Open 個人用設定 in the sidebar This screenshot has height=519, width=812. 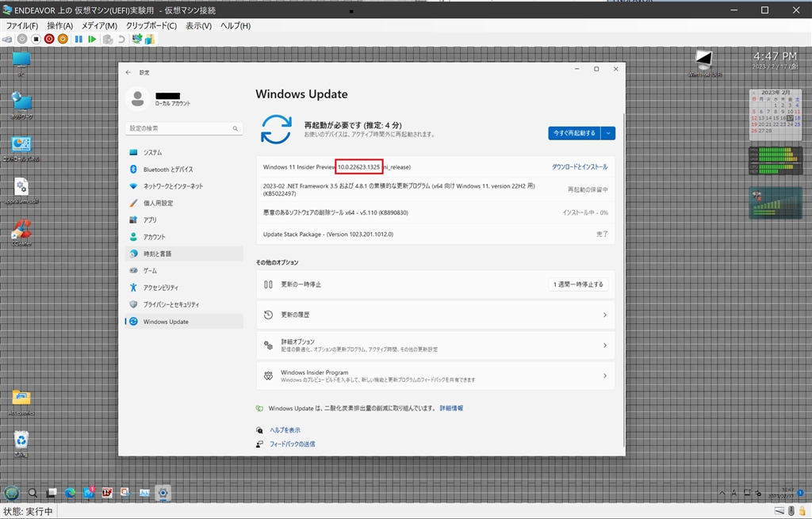tap(184, 204)
